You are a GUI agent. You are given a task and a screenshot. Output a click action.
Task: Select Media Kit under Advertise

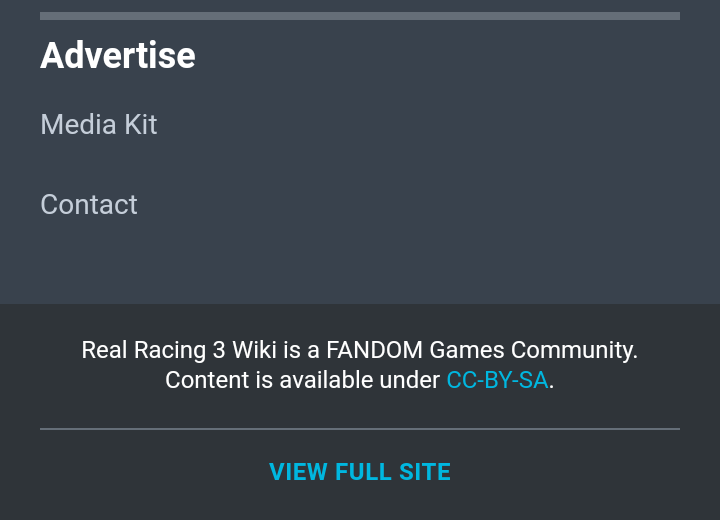click(99, 125)
